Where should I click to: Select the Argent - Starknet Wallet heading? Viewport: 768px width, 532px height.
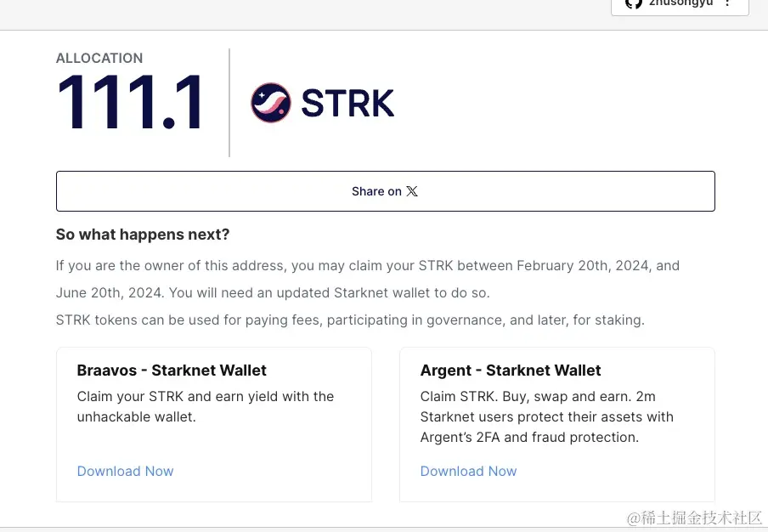(511, 371)
